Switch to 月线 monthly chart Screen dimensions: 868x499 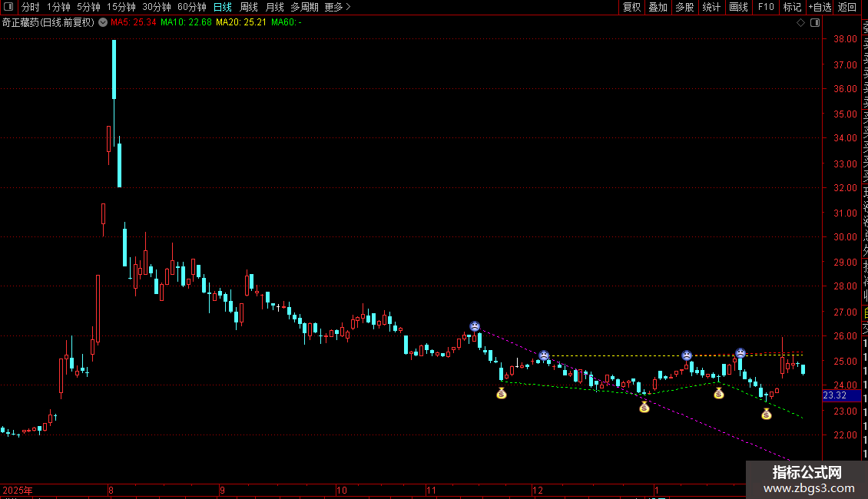click(274, 7)
